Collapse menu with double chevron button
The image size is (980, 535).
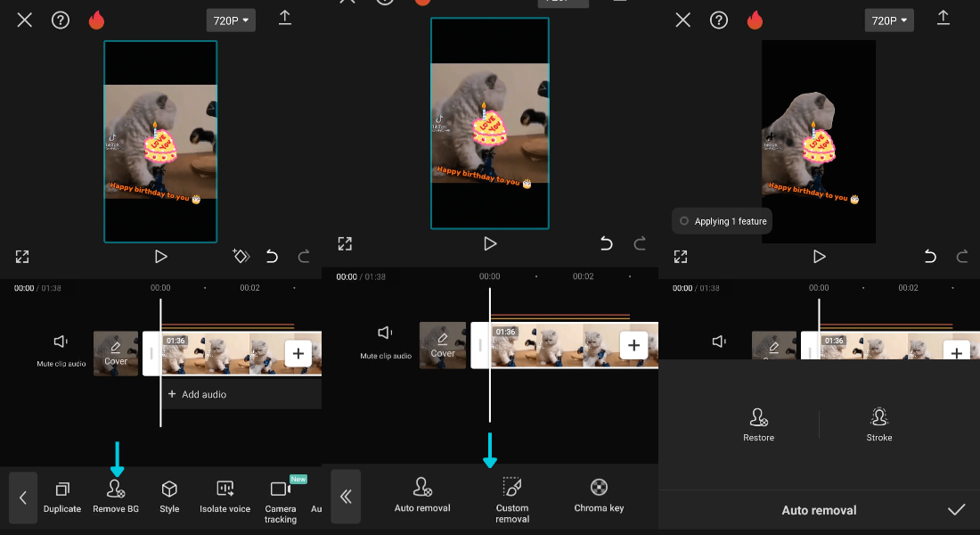[x=346, y=497]
